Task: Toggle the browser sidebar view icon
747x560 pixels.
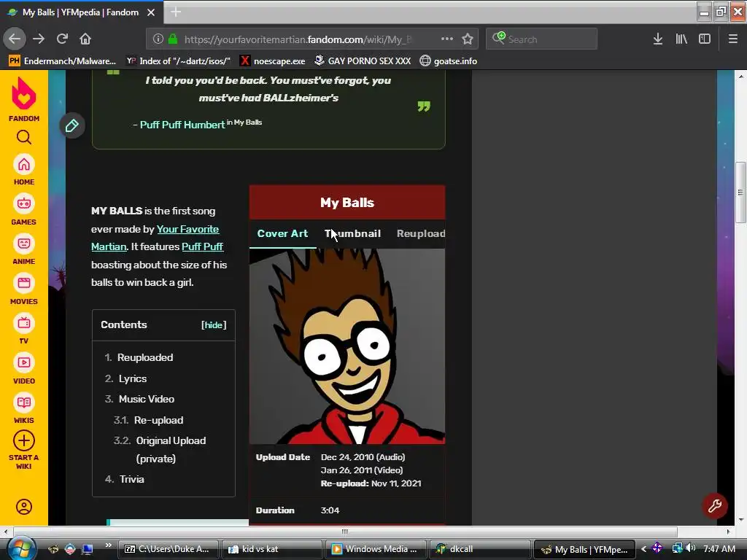Action: tap(705, 39)
